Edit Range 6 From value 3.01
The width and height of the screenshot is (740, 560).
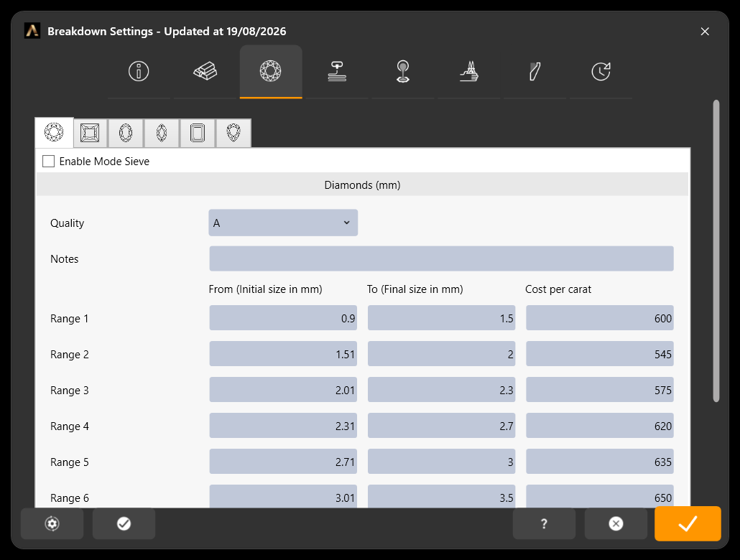(x=283, y=496)
